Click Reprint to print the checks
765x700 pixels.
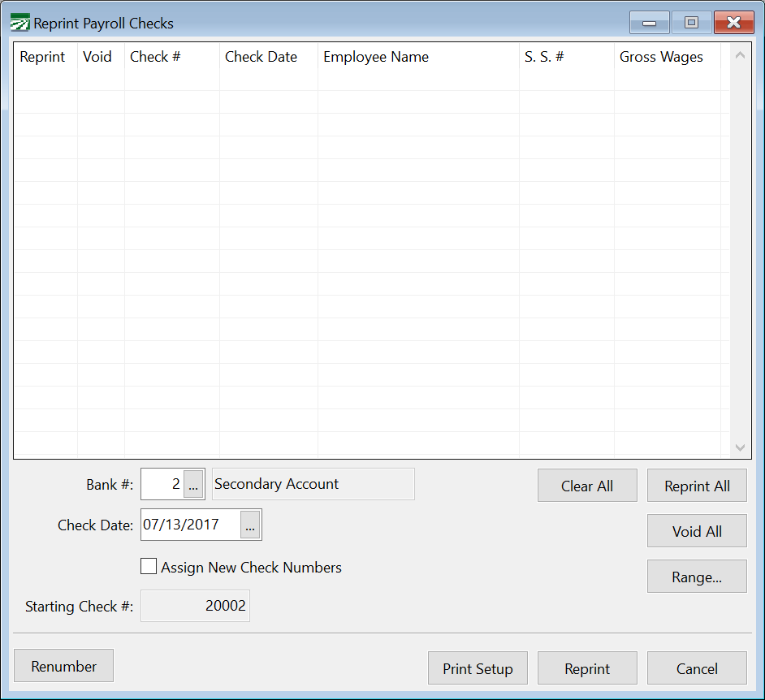(x=587, y=668)
